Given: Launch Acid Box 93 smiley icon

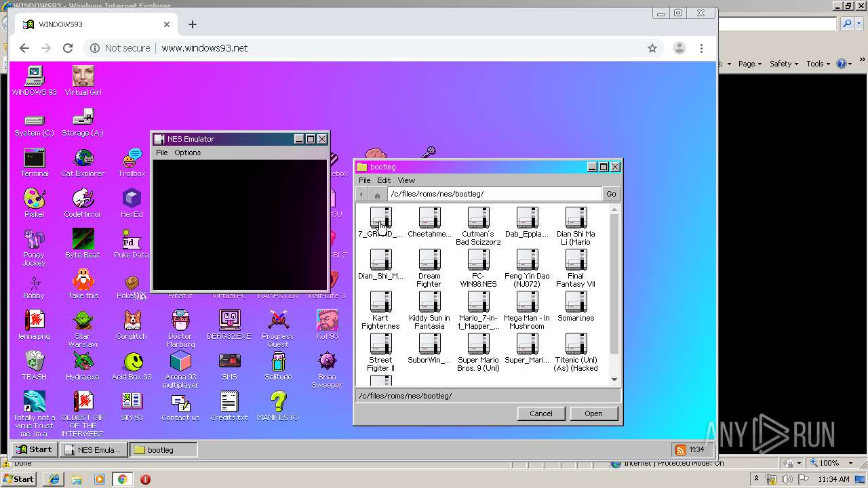Looking at the screenshot, I should 132,366.
